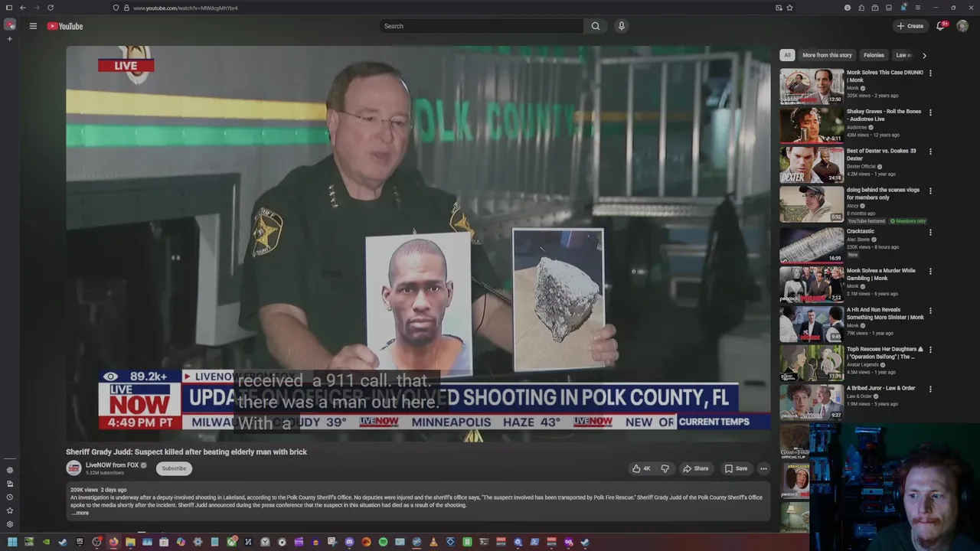Open options menu for Toph Rescues video
The image size is (980, 551).
(x=930, y=350)
